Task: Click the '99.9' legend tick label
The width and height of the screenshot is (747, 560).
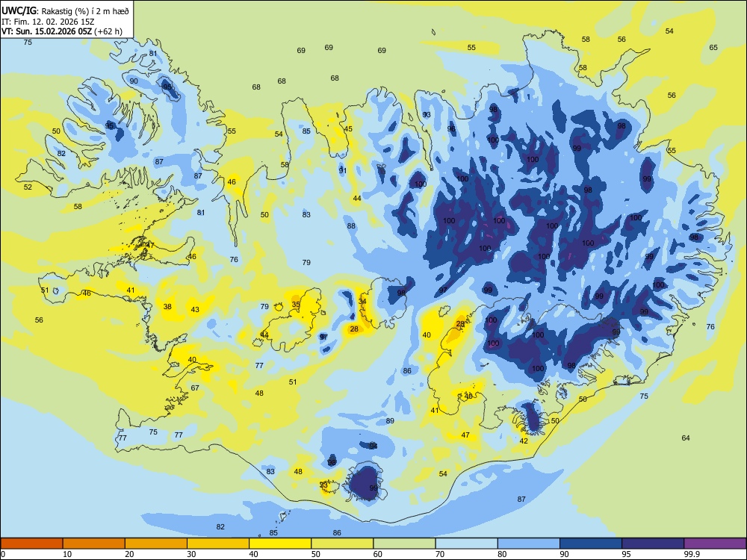Action: click(x=692, y=554)
